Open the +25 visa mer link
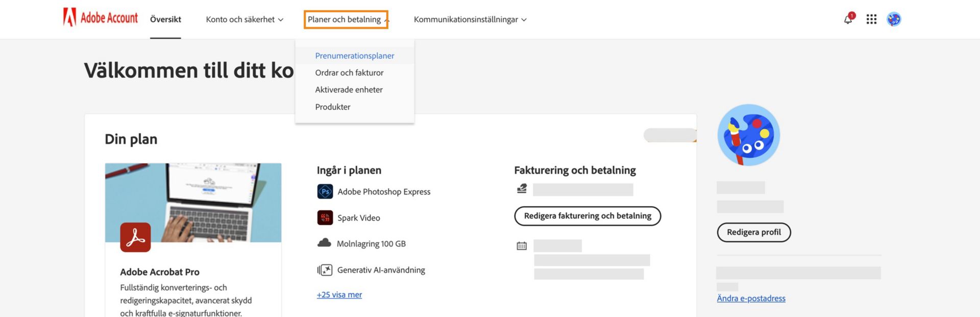980x317 pixels. (x=339, y=295)
